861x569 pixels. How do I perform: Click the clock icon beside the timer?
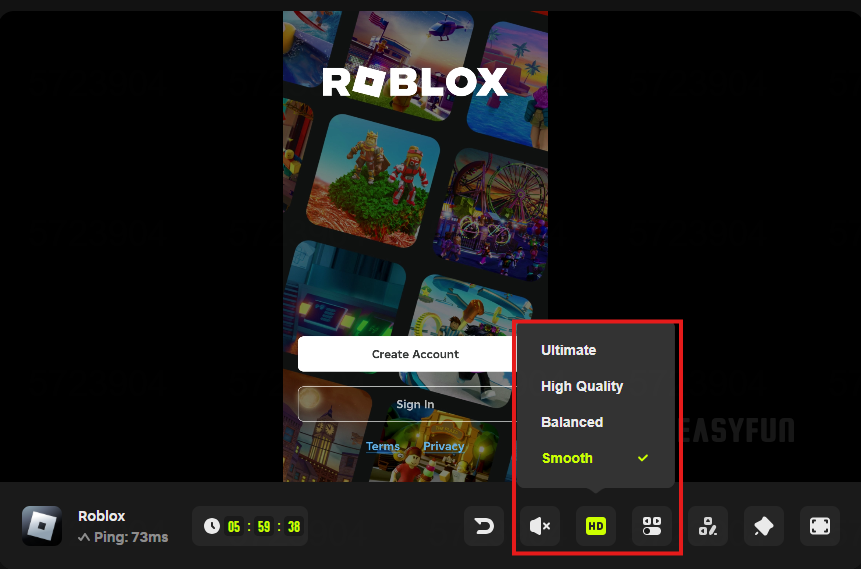click(x=211, y=526)
